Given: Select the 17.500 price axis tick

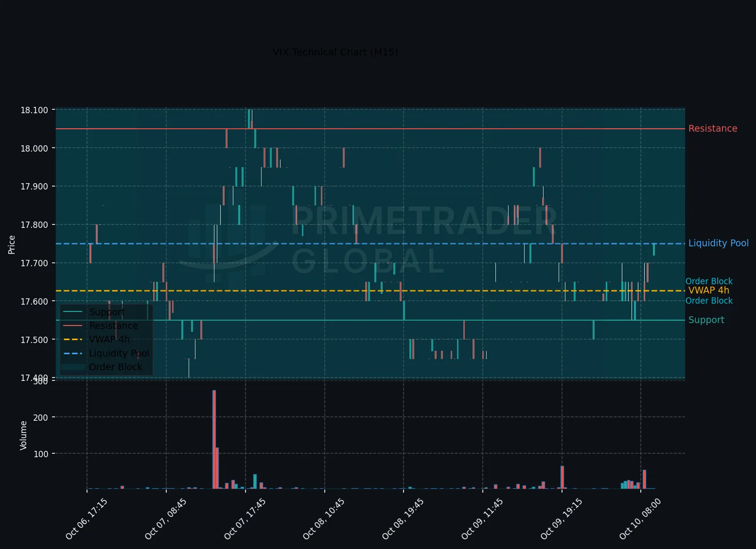Looking at the screenshot, I should point(34,340).
